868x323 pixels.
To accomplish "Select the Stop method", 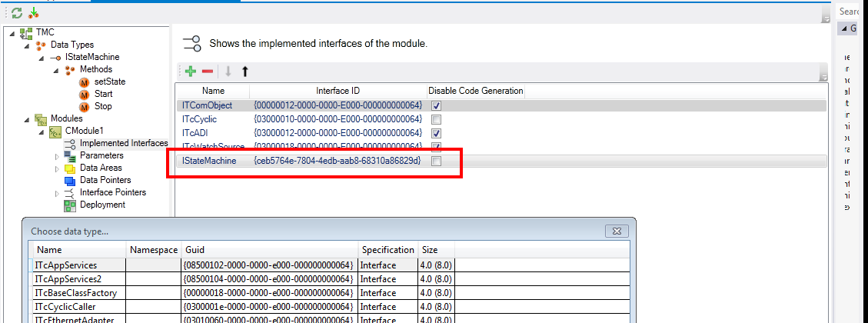I will point(103,106).
